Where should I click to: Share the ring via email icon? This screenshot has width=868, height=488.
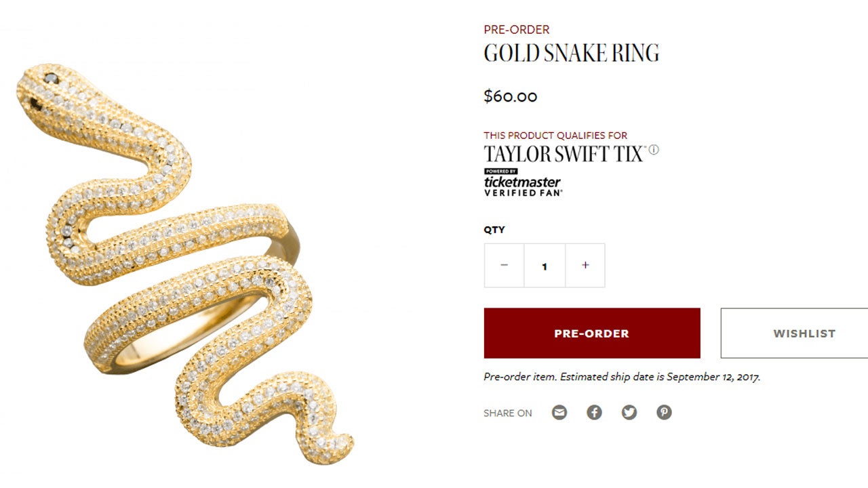[559, 412]
